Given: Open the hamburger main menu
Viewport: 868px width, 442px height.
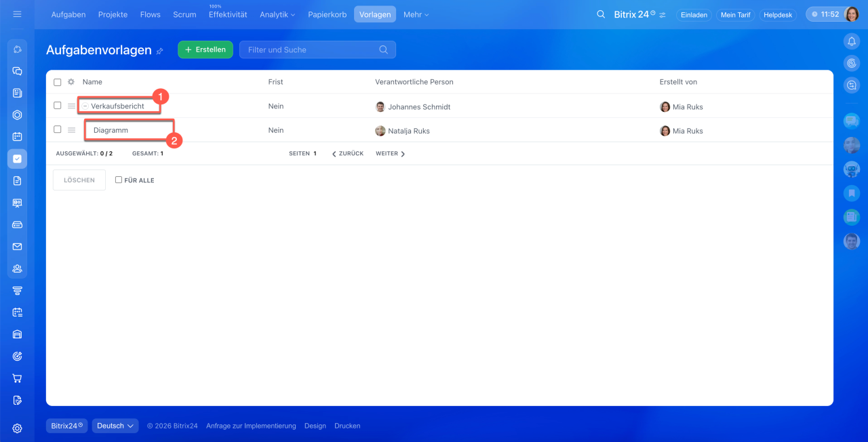Looking at the screenshot, I should coord(17,14).
